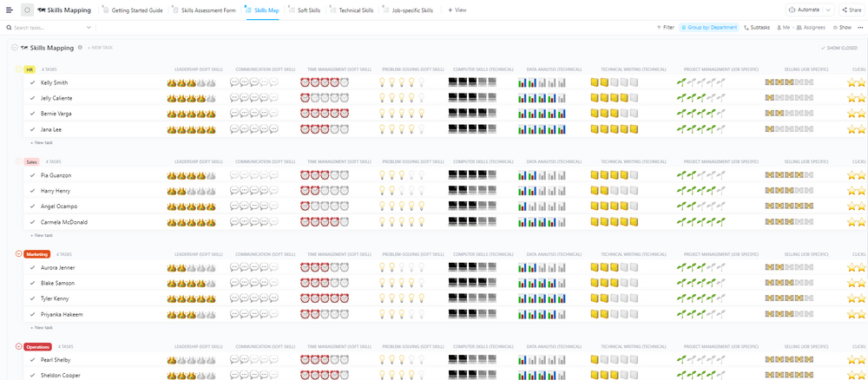Click Bernie Varga's Time Management alarm-clock rating
The width and height of the screenshot is (868, 380).
tap(325, 114)
